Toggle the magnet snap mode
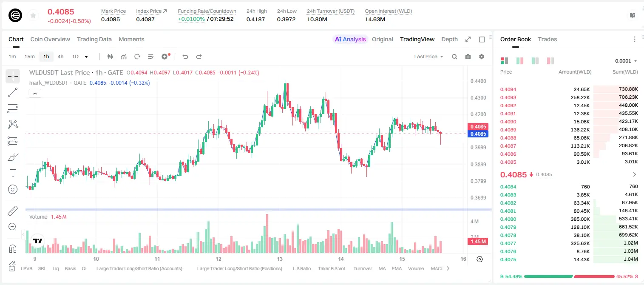The height and width of the screenshot is (285, 644). (x=13, y=249)
